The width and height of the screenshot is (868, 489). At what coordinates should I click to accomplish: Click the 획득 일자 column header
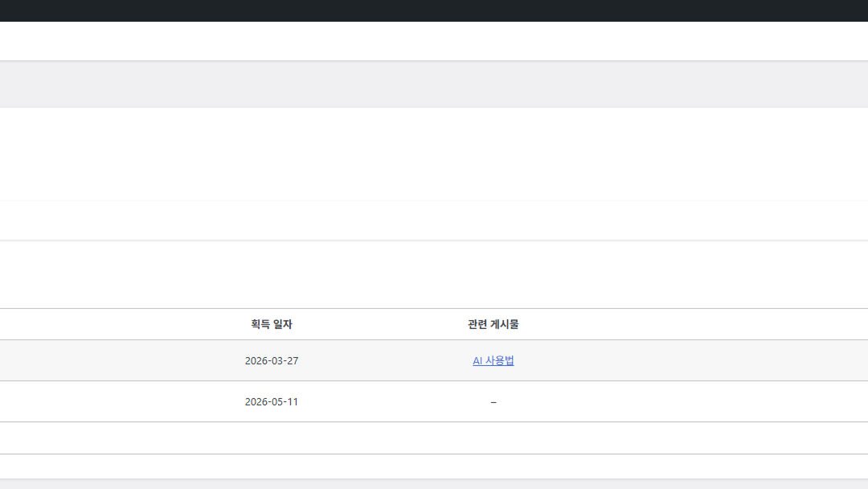[x=272, y=324]
